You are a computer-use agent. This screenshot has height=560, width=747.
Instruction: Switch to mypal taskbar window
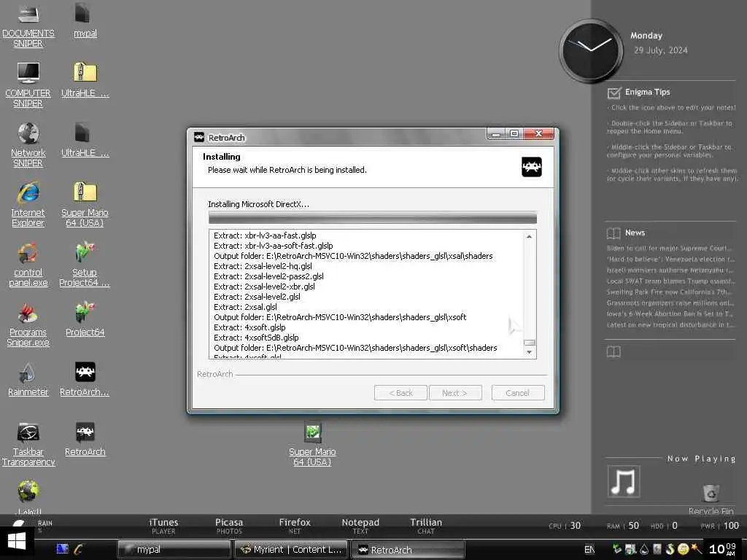point(174,550)
